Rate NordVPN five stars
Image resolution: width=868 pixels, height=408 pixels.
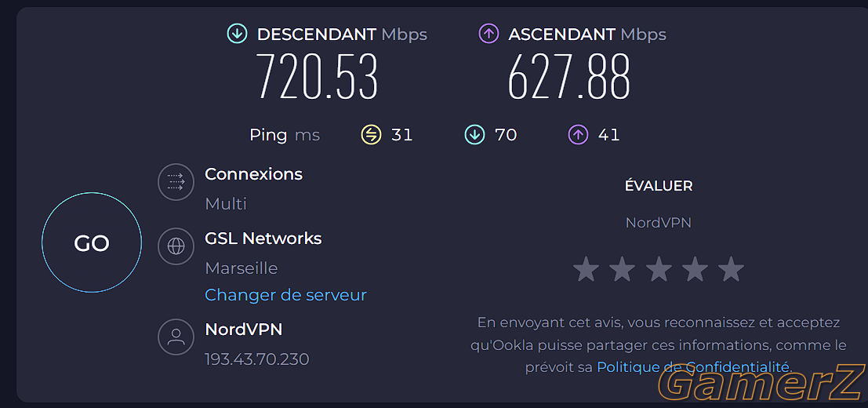[x=732, y=269]
